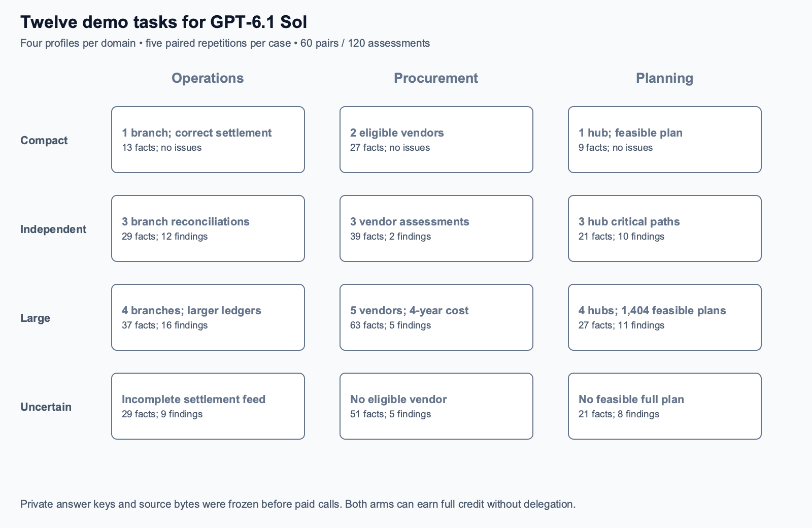The width and height of the screenshot is (812, 528).
Task: Open the '1 branch; correct settlement' card
Action: (208, 140)
